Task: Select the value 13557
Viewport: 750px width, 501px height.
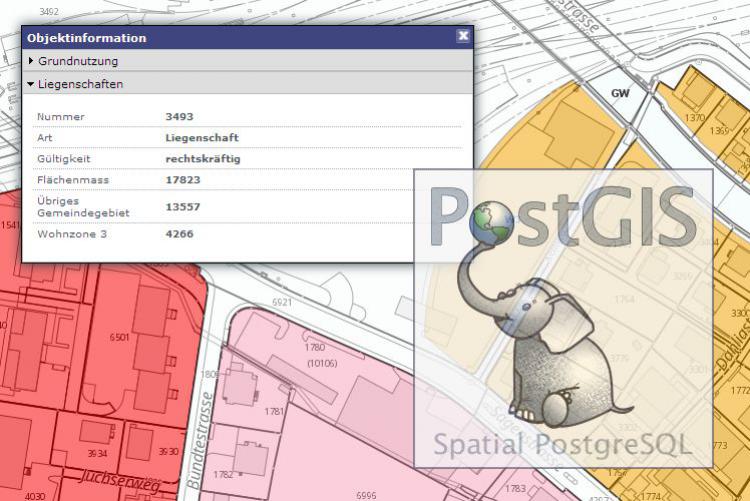Action: pos(183,207)
